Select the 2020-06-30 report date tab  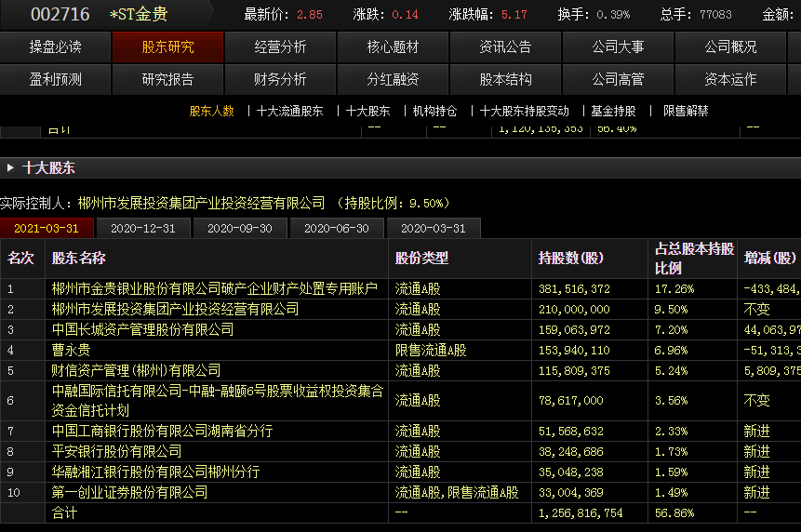[337, 228]
